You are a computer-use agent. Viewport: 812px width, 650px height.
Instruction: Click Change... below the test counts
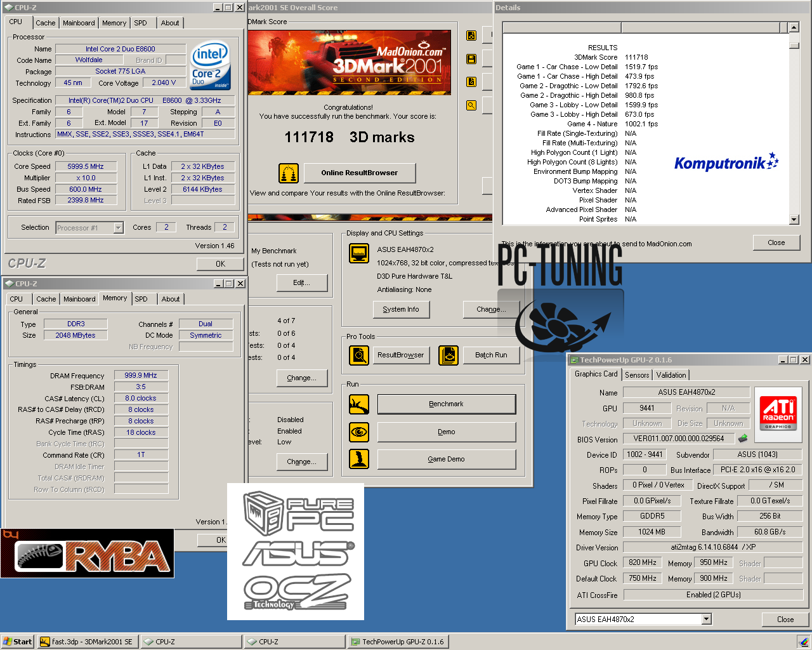[x=302, y=378]
